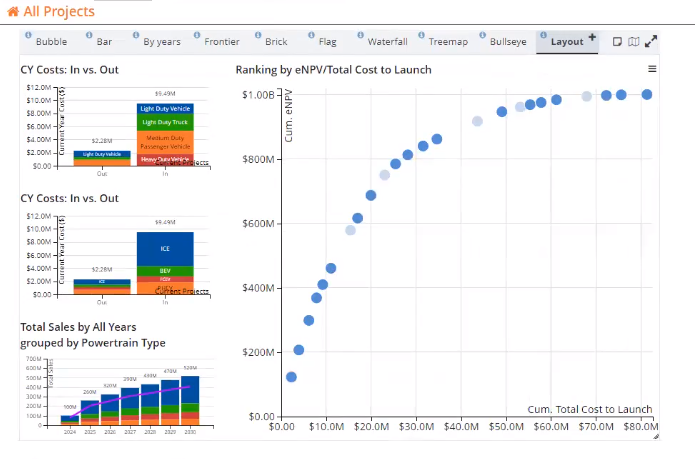The image size is (695, 459).
Task: Click the info icon on By years tab
Action: click(x=136, y=35)
